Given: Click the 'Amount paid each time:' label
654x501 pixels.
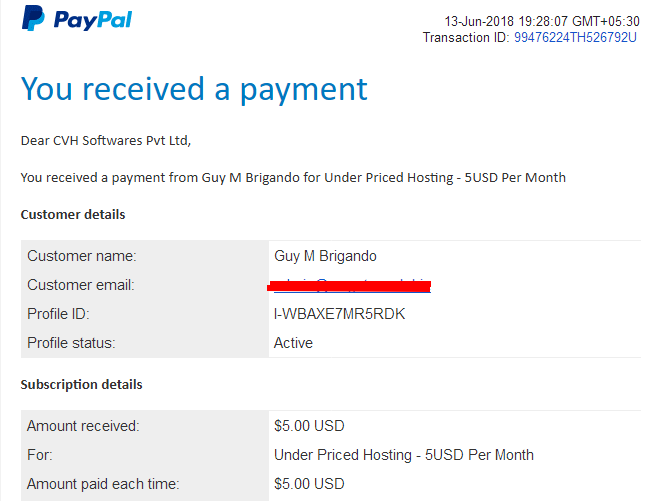Looking at the screenshot, I should (x=103, y=484).
